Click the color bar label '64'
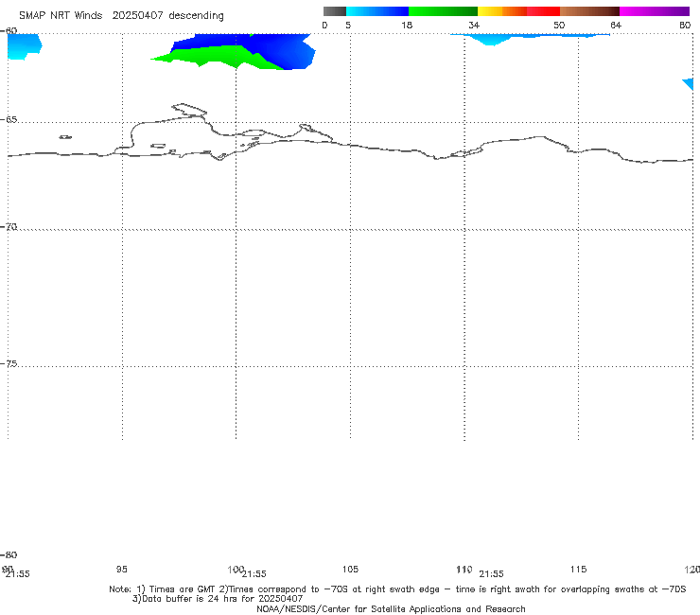The width and height of the screenshot is (700, 615). (x=616, y=25)
